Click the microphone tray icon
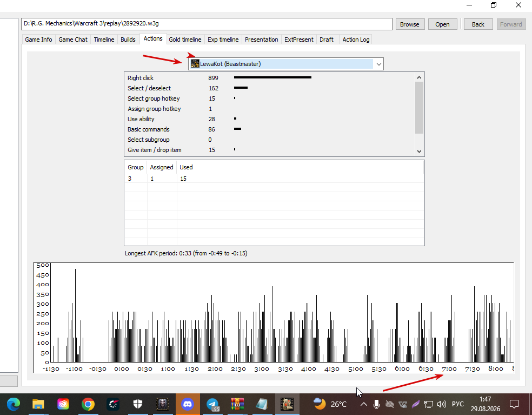This screenshot has width=532, height=415. pyautogui.click(x=376, y=404)
